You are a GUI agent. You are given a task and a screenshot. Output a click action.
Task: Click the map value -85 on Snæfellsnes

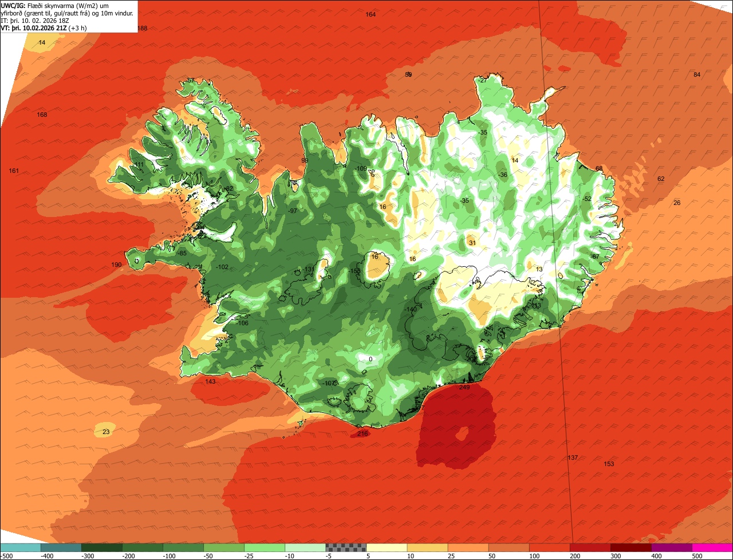(182, 253)
